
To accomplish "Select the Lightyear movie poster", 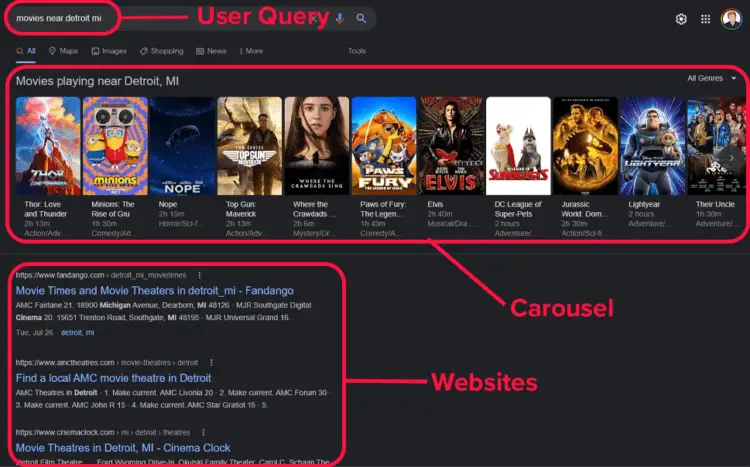I will 653,146.
